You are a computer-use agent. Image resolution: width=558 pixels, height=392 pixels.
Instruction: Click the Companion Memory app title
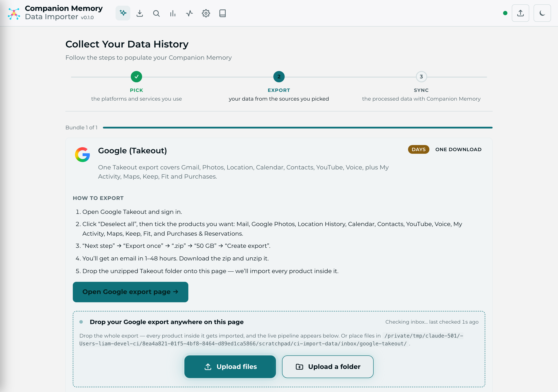[64, 8]
